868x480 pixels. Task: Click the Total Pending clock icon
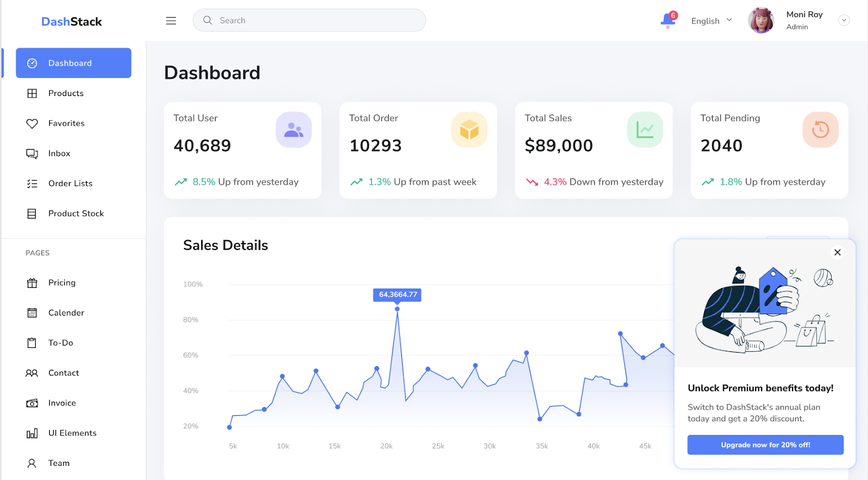pyautogui.click(x=820, y=130)
